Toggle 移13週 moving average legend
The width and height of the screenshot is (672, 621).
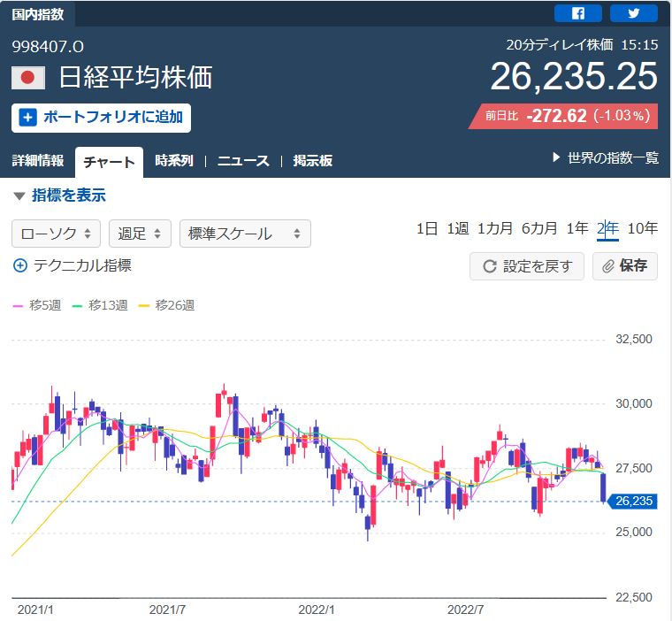[100, 305]
